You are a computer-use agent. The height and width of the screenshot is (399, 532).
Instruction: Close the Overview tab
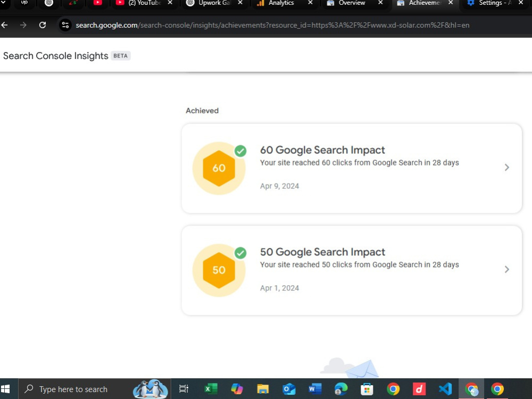pyautogui.click(x=380, y=3)
